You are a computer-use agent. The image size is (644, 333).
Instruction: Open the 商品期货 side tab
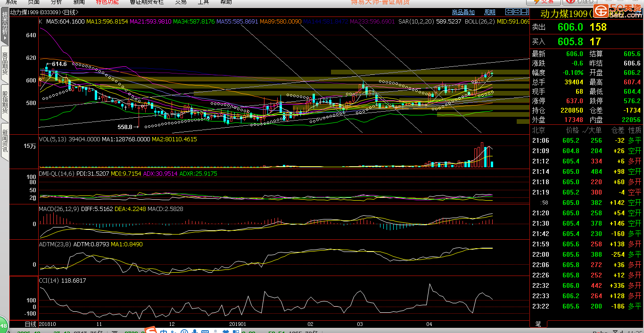(x=5, y=64)
